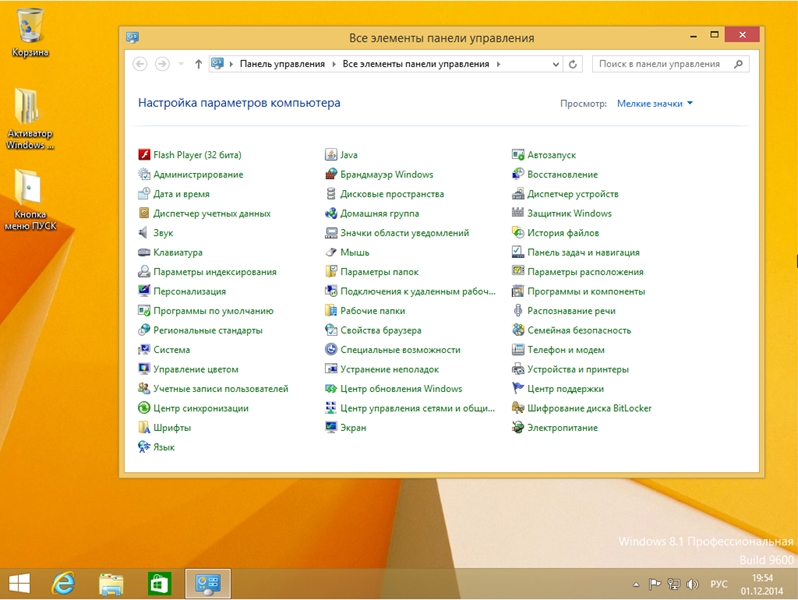Screen dimensions: 798x600
Task: Click the Экран monitor icon
Action: pos(331,427)
